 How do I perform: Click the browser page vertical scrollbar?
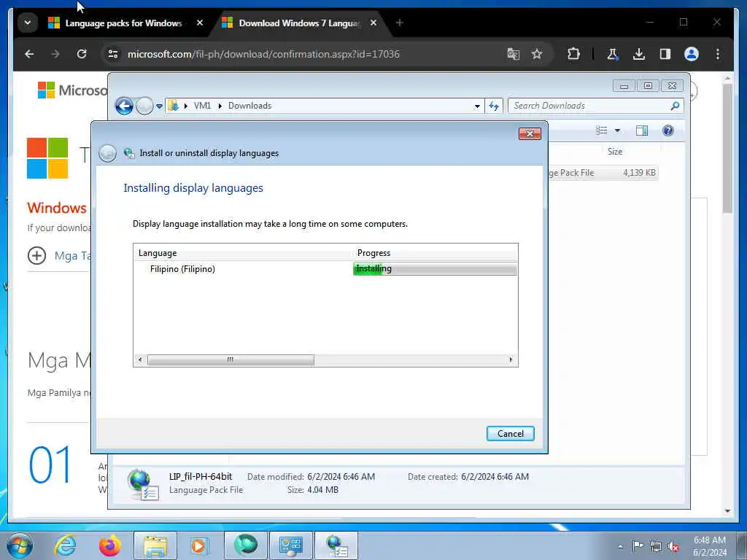pos(727,149)
